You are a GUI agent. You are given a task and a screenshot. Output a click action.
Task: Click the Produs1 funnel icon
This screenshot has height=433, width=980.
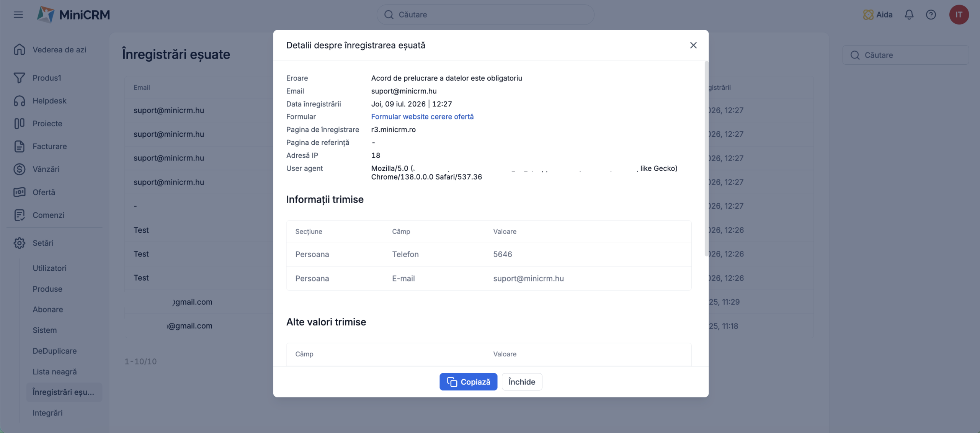click(19, 78)
